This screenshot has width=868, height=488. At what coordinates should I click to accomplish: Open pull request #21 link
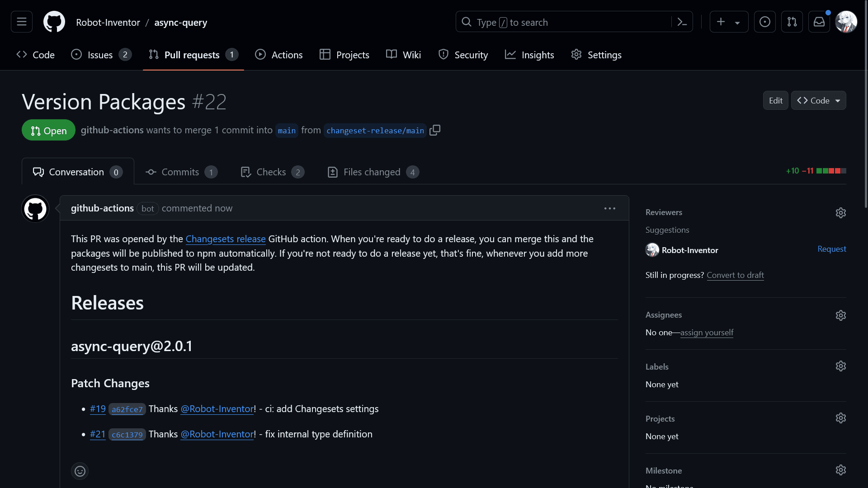point(98,434)
